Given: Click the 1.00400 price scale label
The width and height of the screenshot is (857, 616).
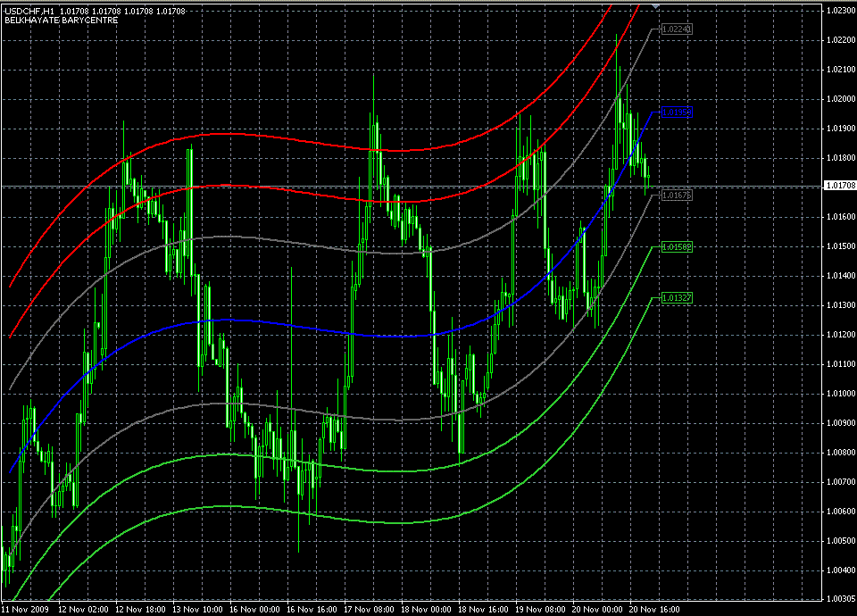Looking at the screenshot, I should (841, 570).
